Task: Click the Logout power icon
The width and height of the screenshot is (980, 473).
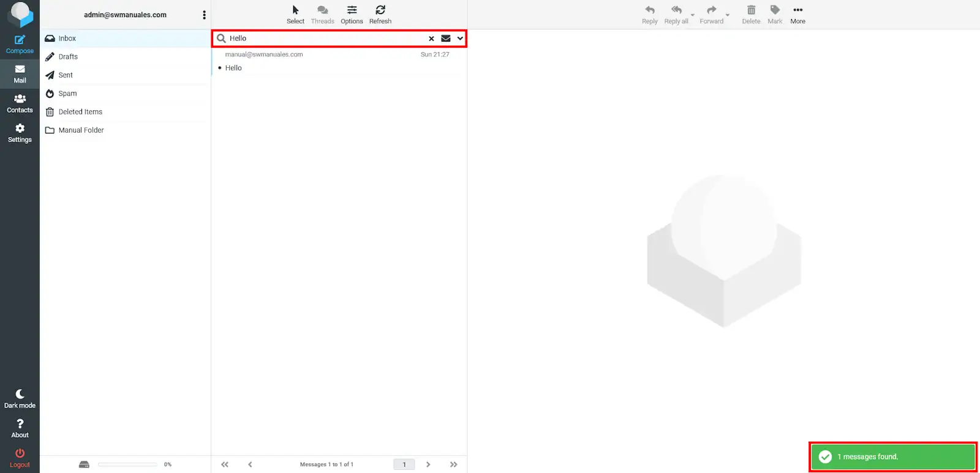Action: coord(20,458)
